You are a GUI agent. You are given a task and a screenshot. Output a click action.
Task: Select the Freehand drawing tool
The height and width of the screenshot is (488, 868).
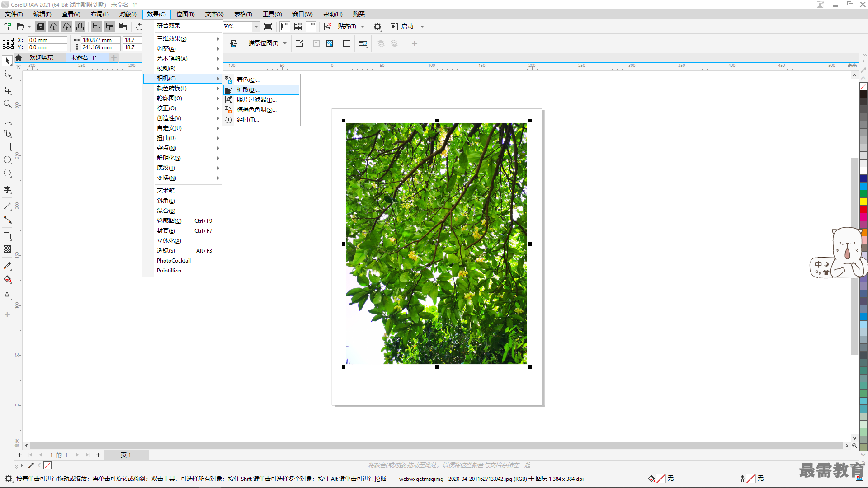coord(7,121)
